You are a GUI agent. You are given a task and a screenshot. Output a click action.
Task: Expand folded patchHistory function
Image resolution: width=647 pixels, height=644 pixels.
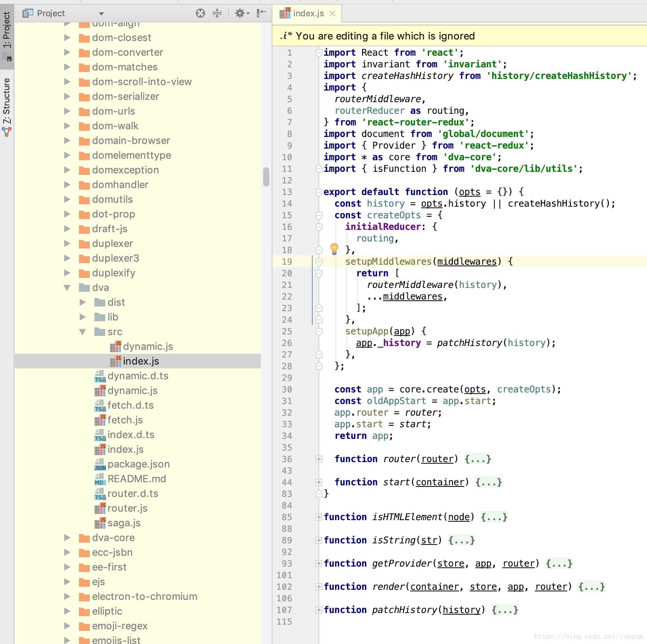point(319,610)
